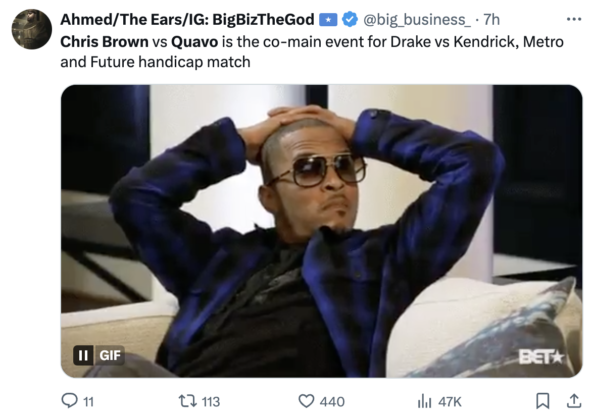The image size is (595, 415).
Task: Click the 113 repost count
Action: click(211, 401)
